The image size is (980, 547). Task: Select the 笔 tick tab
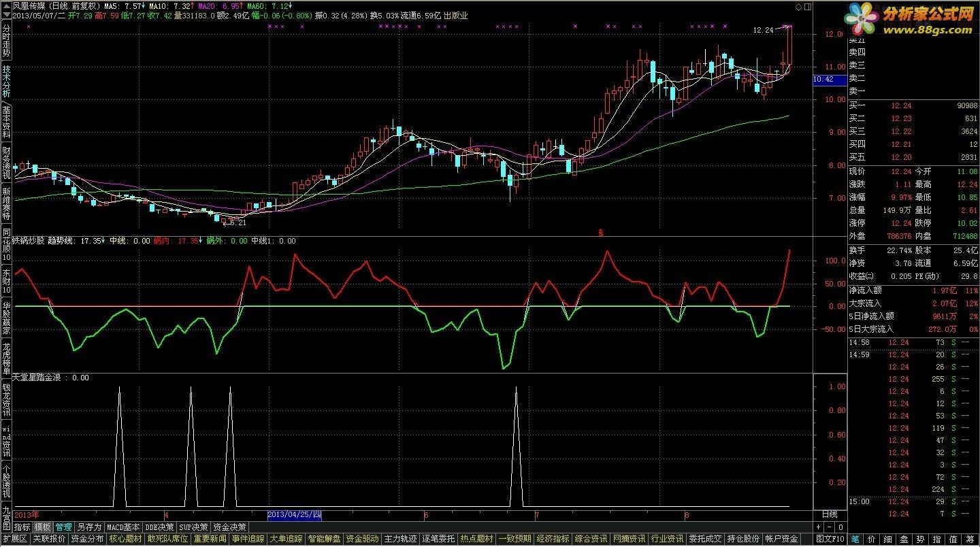click(855, 538)
